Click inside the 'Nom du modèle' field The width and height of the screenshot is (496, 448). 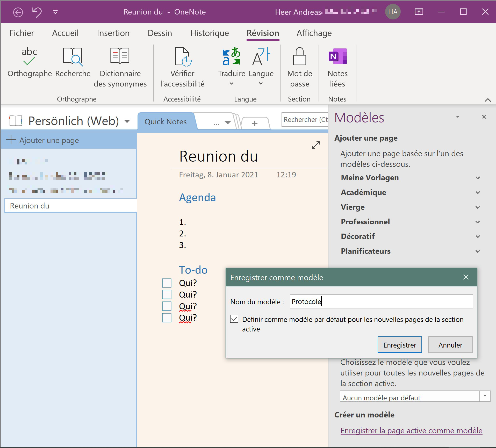[380, 301]
